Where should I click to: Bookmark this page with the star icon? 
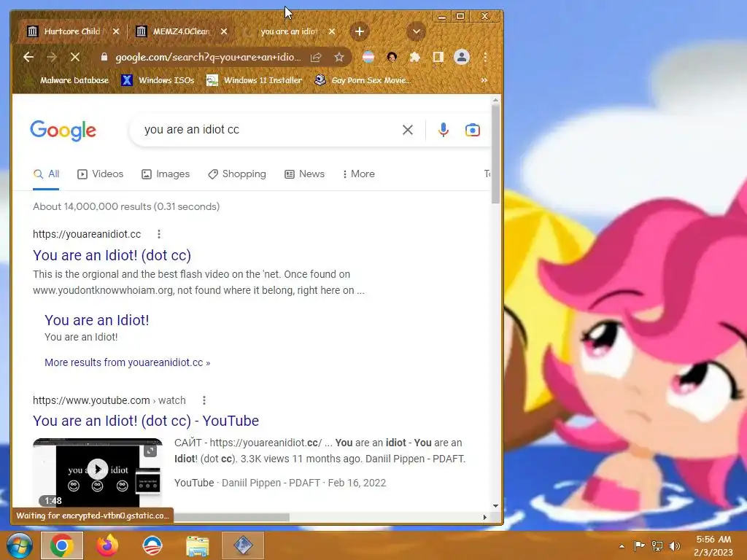338,57
